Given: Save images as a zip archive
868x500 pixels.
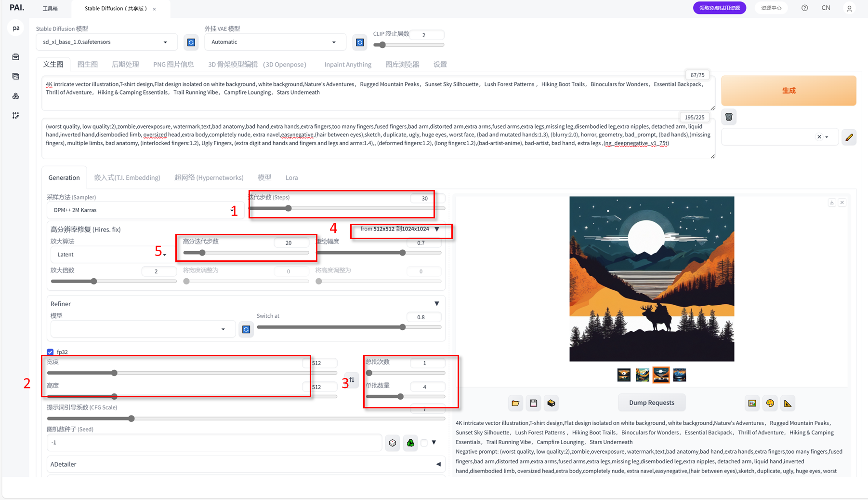Looking at the screenshot, I should coord(552,403).
